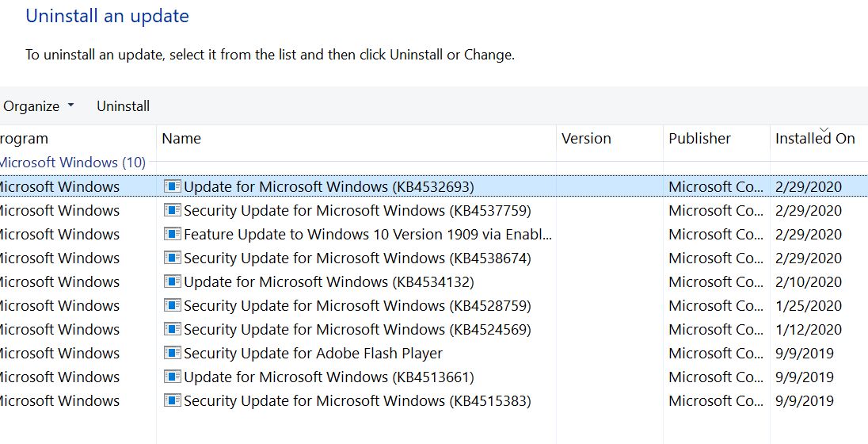Image resolution: width=868 pixels, height=444 pixels.
Task: Click the Installed On sort arrow
Action: [x=824, y=128]
